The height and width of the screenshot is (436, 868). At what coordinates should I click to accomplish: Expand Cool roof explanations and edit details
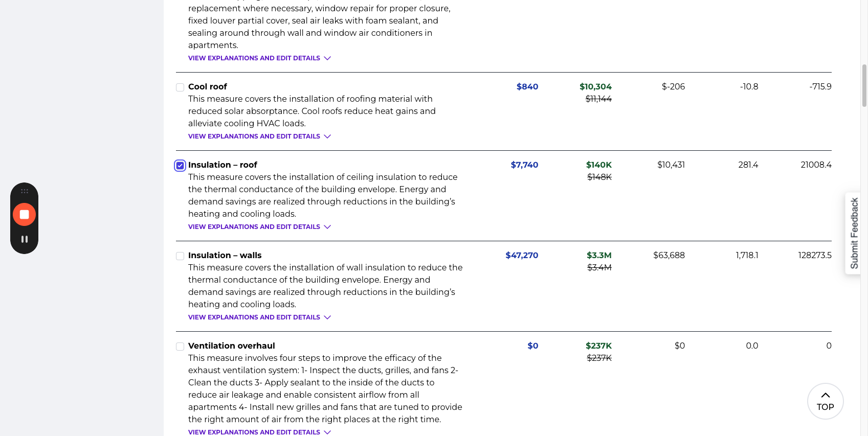(x=259, y=136)
